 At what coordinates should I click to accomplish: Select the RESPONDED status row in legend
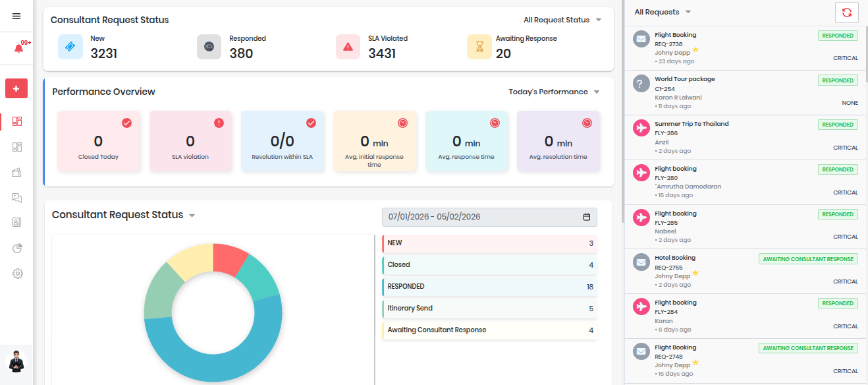point(489,287)
